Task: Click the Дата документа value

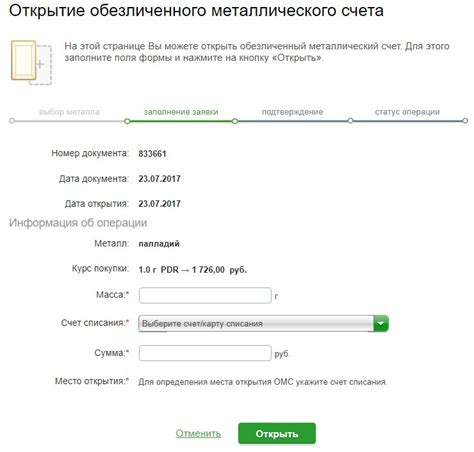Action: click(x=159, y=179)
